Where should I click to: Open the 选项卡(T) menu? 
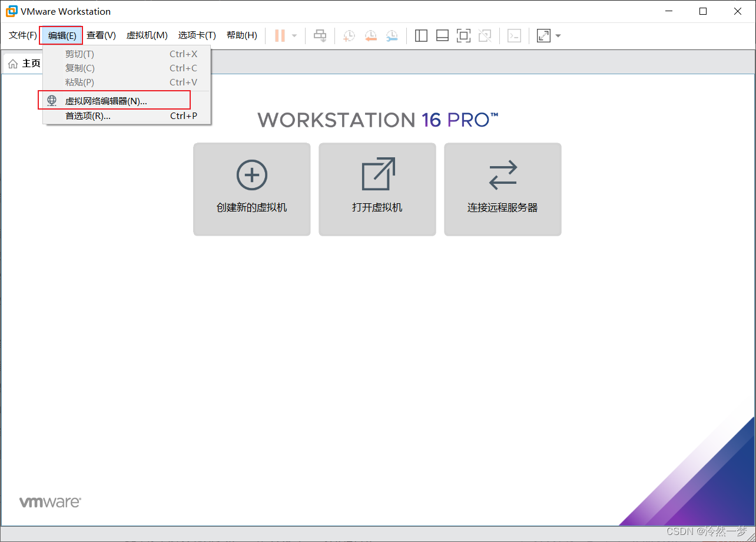[197, 35]
